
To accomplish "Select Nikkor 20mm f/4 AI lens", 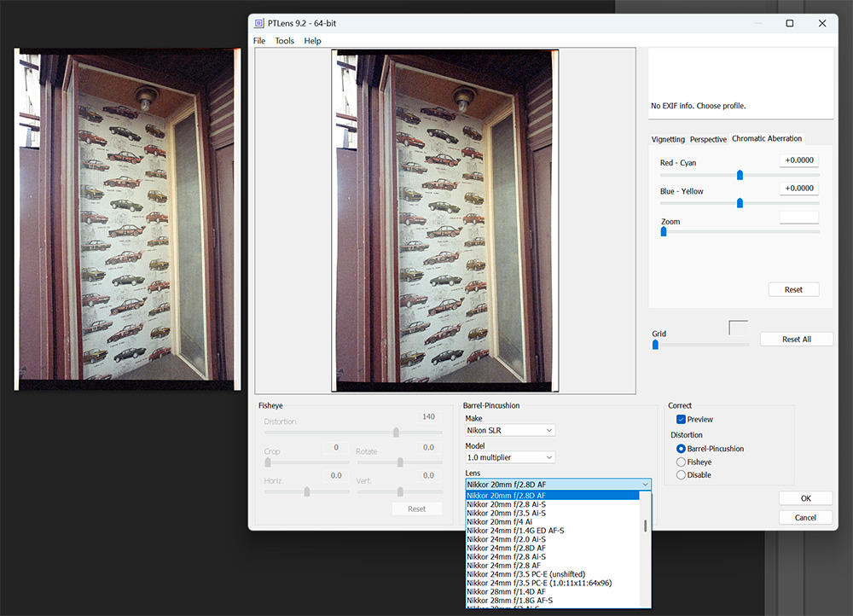I will [552, 522].
